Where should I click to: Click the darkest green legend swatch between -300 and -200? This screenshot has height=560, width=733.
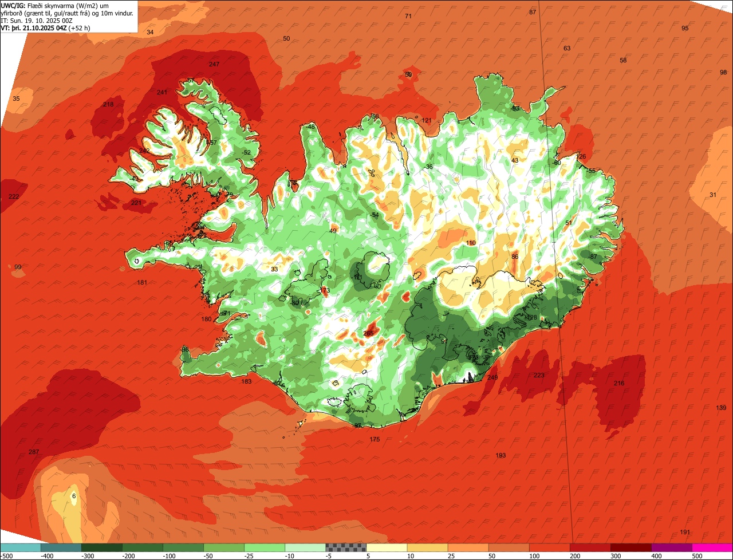coord(101,547)
